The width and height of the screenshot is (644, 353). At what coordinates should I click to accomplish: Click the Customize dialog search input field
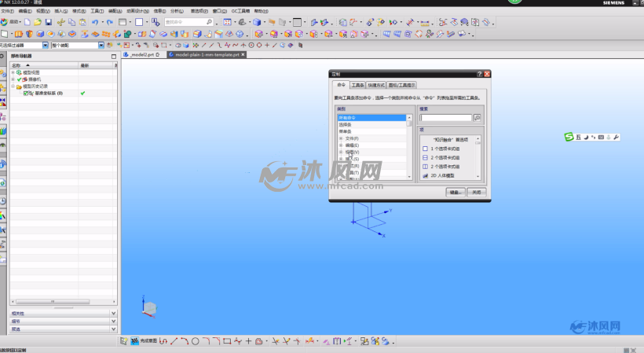[x=445, y=118]
